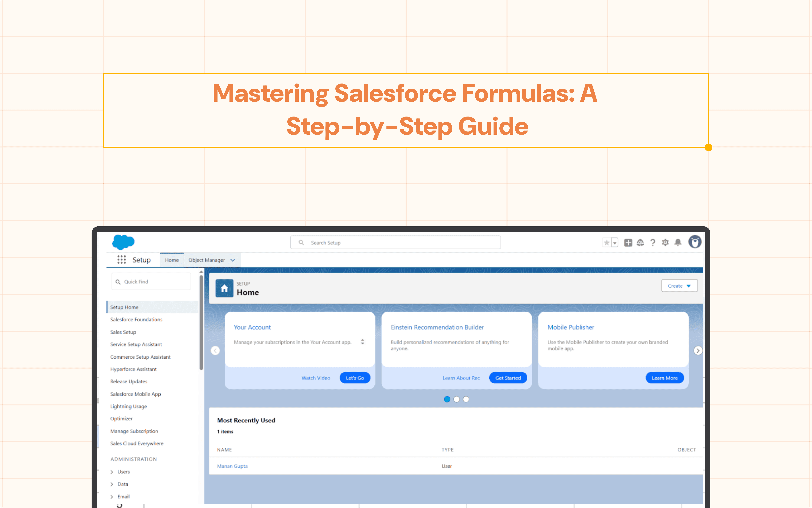Open the favorites list dropdown arrow
The width and height of the screenshot is (812, 508).
coord(615,243)
